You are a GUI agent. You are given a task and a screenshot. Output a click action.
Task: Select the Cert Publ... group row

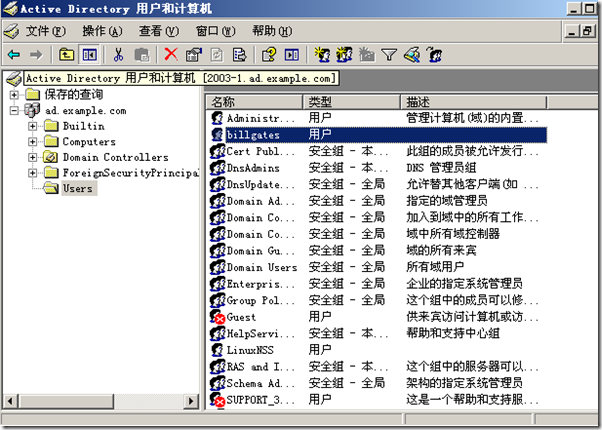pos(378,151)
